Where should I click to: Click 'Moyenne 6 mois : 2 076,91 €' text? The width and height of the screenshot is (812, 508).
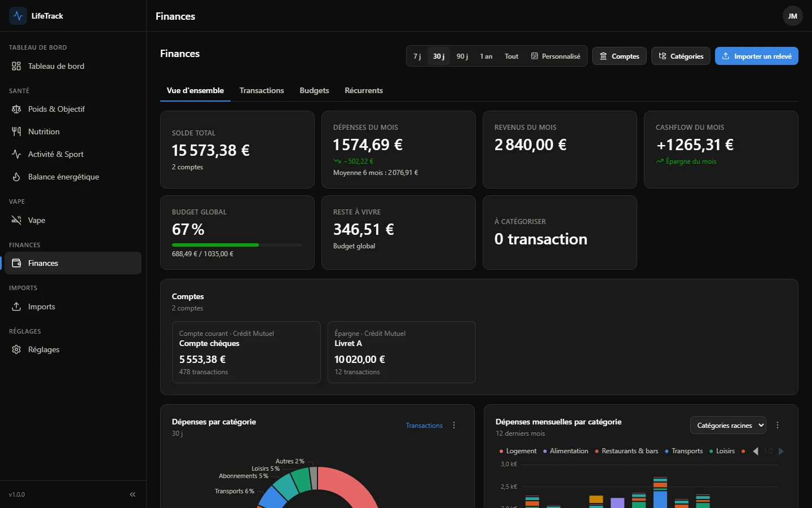click(376, 173)
